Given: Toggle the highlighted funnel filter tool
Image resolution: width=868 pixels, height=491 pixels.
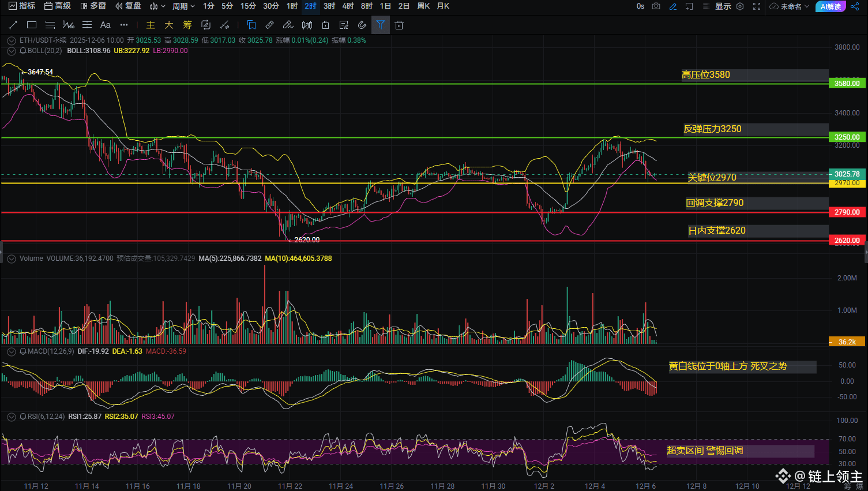Looking at the screenshot, I should click(x=381, y=25).
